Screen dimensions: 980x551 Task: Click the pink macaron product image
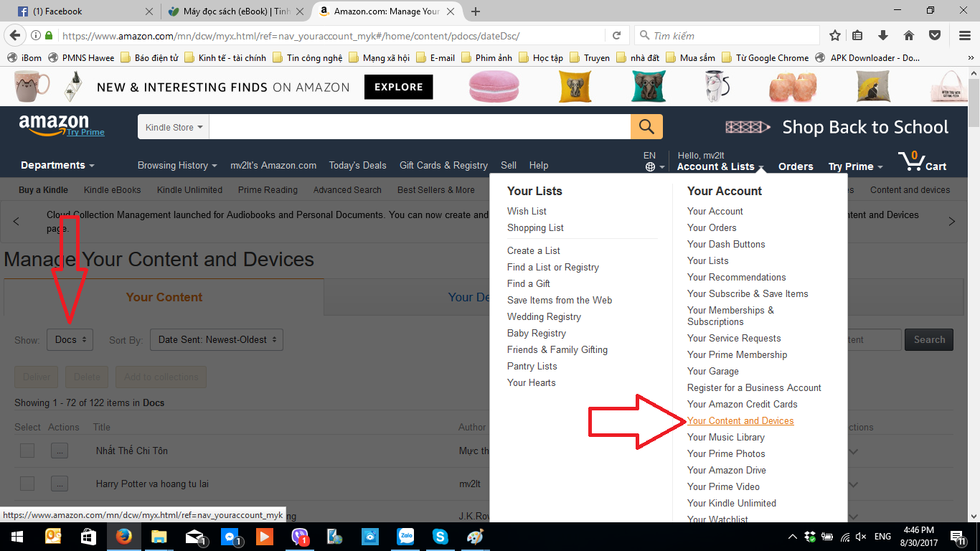pyautogui.click(x=494, y=87)
